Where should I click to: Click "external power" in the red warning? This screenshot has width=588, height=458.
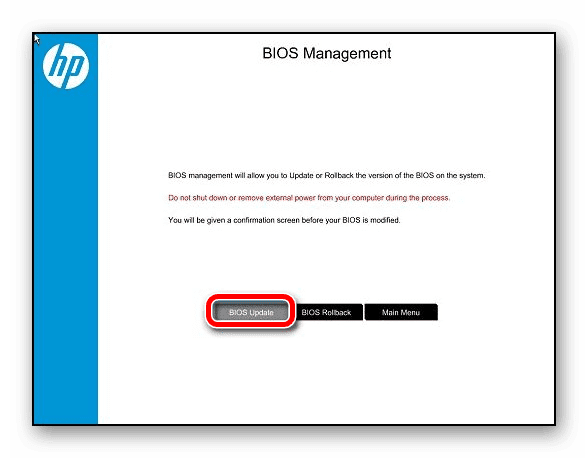pos(291,198)
